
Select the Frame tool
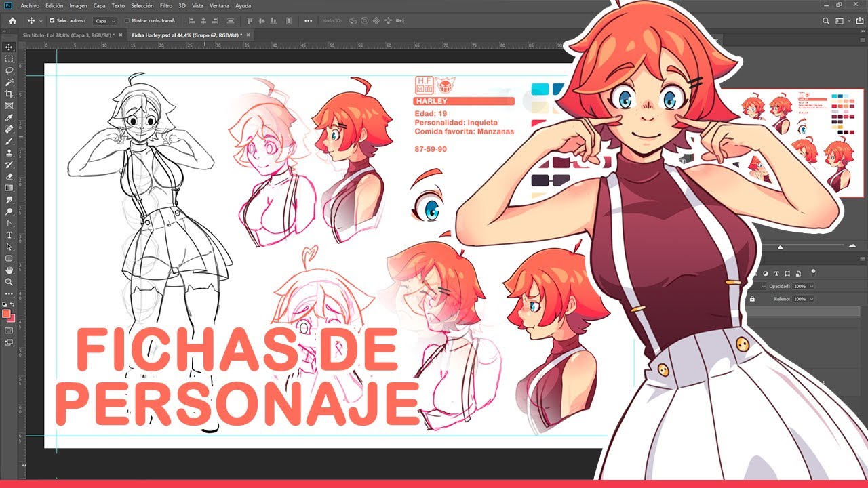(9, 106)
